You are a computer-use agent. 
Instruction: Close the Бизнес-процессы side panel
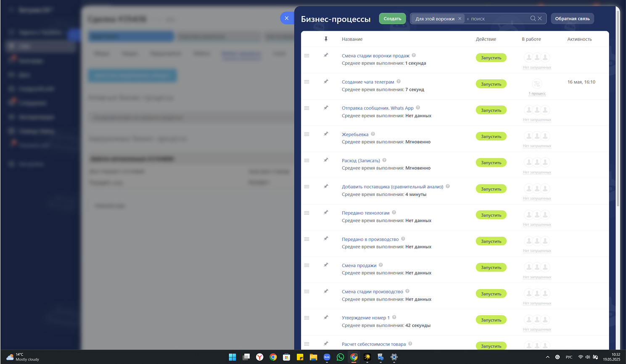point(287,18)
